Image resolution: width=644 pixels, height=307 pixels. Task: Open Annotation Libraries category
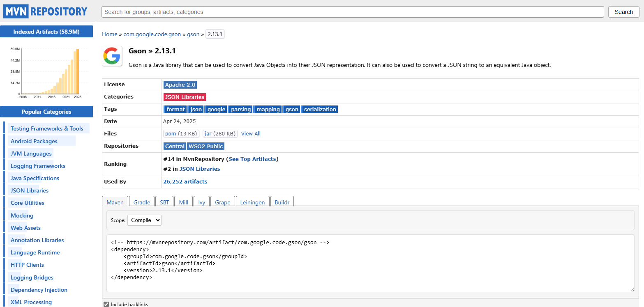[37, 240]
